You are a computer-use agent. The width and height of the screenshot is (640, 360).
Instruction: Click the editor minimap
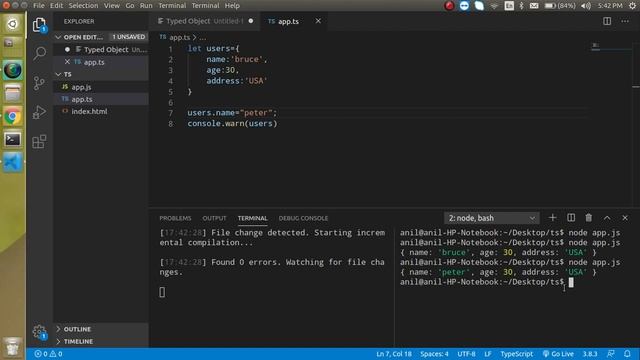(611, 47)
